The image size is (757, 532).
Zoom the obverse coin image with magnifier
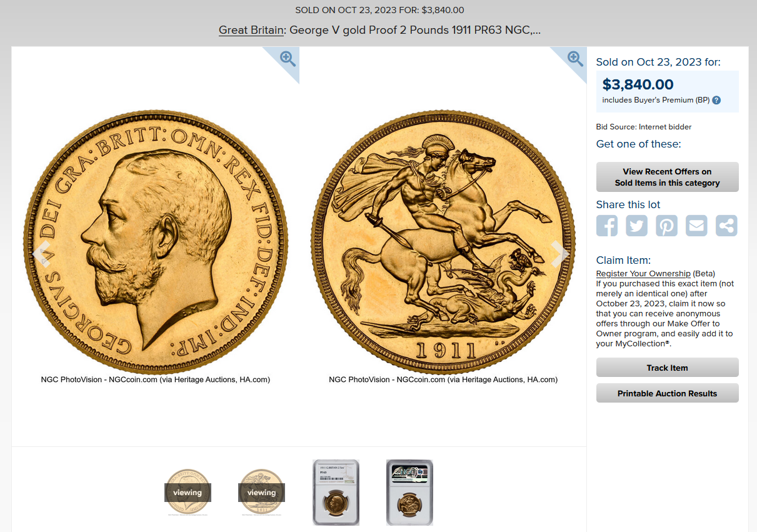point(288,59)
